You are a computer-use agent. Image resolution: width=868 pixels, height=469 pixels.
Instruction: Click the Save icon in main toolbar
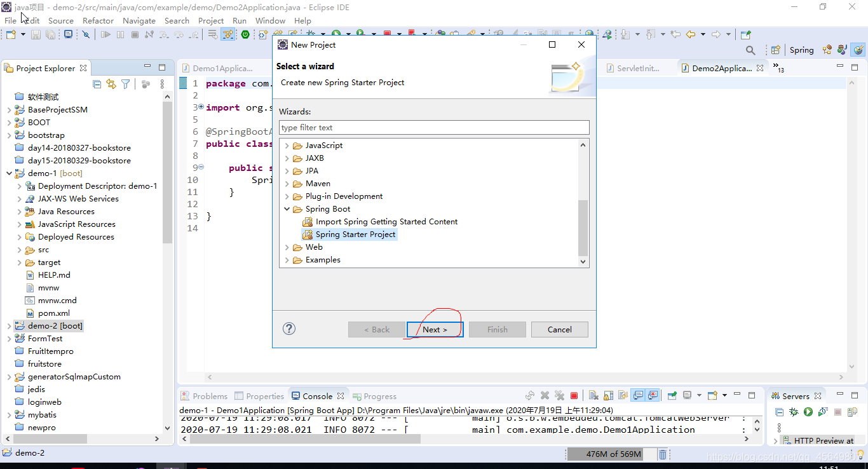point(36,34)
